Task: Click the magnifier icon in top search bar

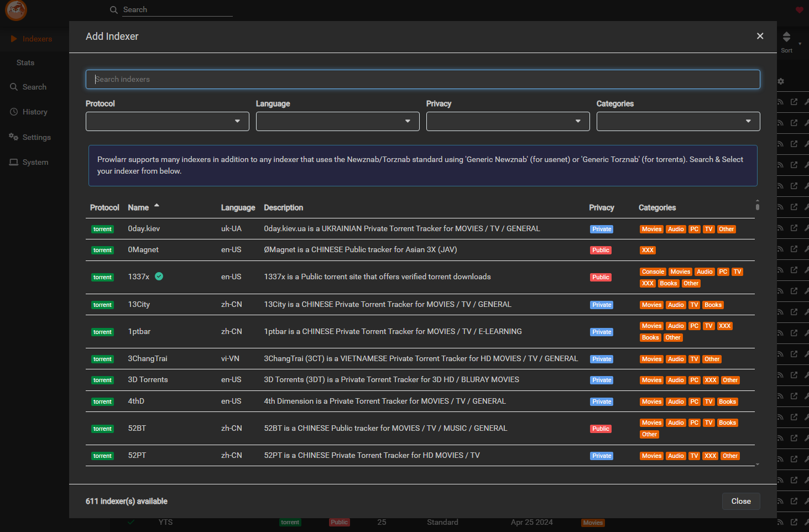Action: tap(114, 10)
